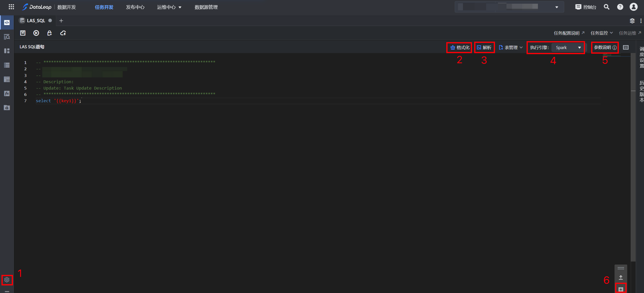This screenshot has height=293, width=644.
Task: Switch to the 发布中心 tab
Action: coord(135,7)
